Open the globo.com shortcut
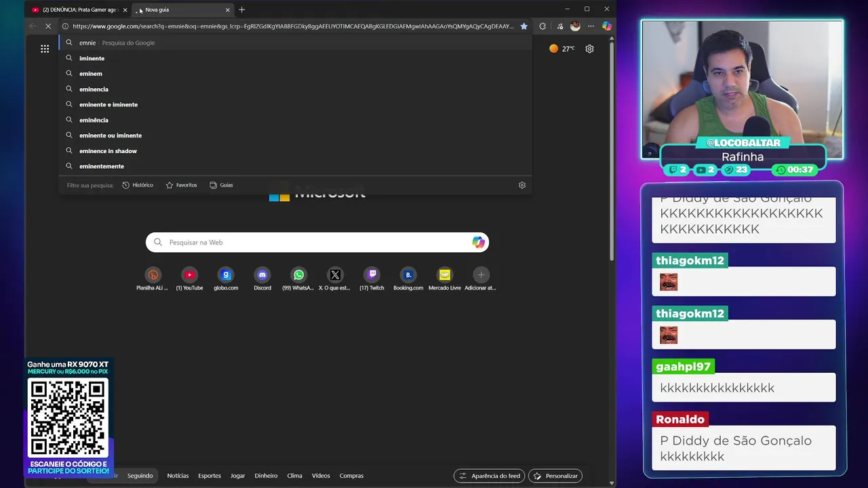Screen dimensions: 868x488 pyautogui.click(x=226, y=279)
